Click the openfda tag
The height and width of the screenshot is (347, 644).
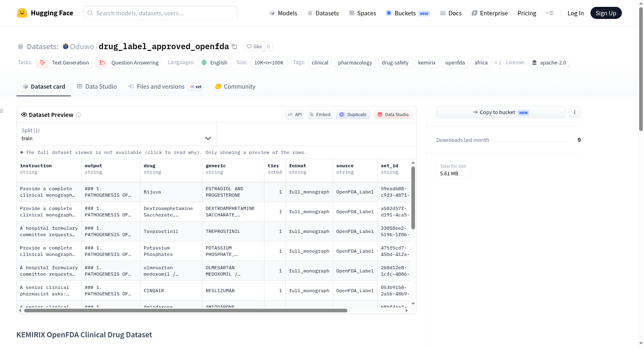click(x=455, y=62)
